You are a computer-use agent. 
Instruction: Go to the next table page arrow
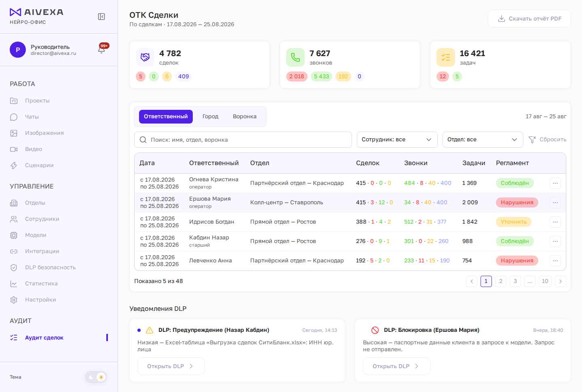tap(561, 281)
